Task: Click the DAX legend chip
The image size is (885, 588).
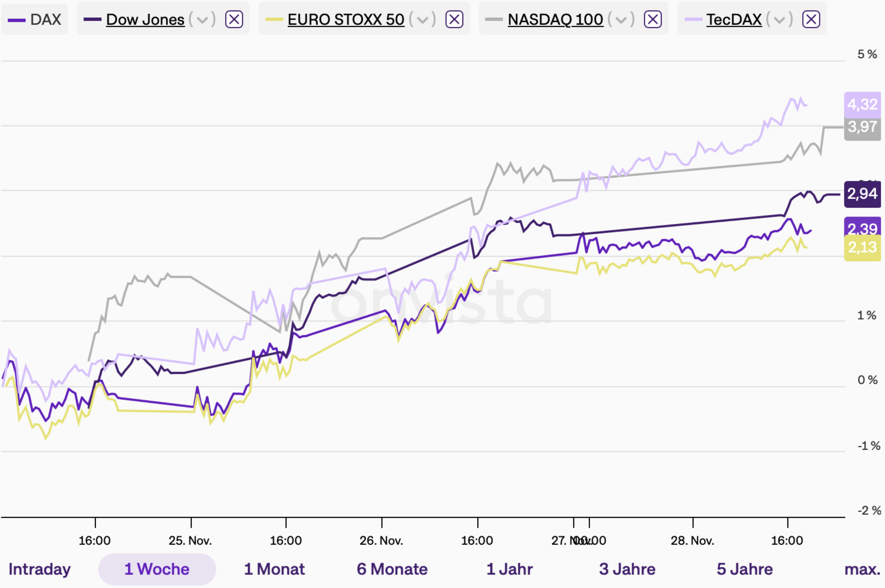Action: tap(35, 20)
